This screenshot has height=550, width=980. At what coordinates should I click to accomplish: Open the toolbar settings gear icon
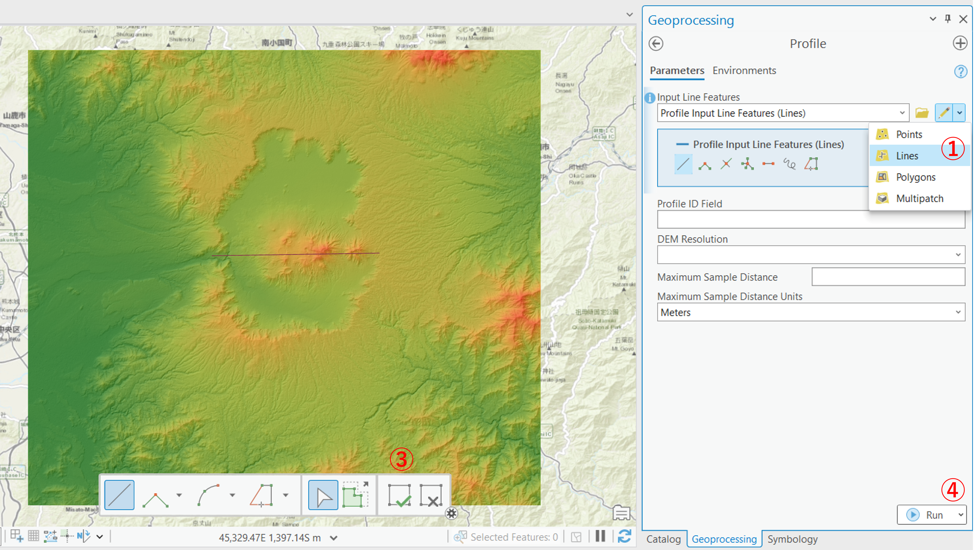click(x=452, y=513)
